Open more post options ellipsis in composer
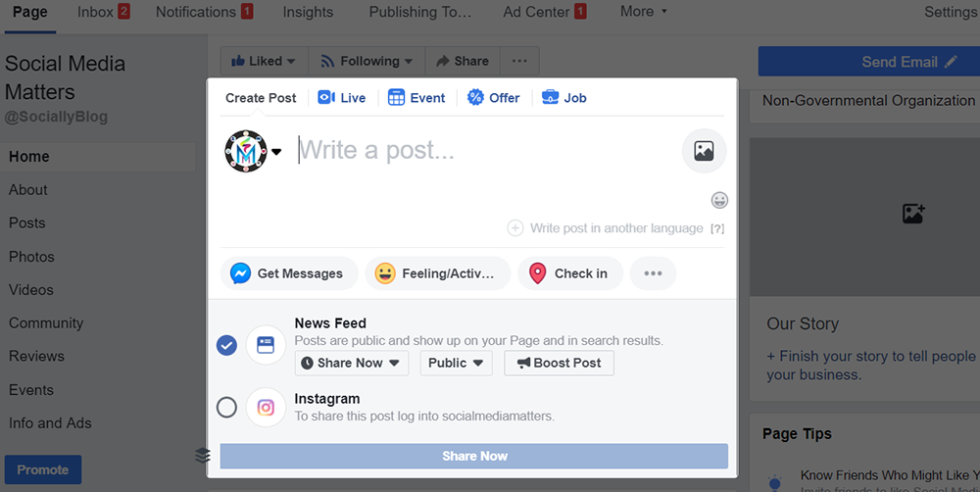The image size is (980, 492). pos(653,273)
